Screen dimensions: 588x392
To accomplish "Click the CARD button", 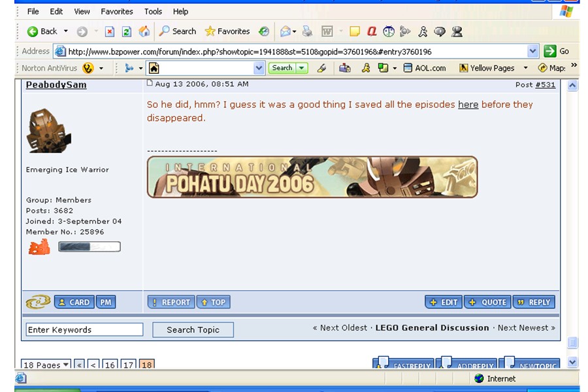I will (74, 302).
